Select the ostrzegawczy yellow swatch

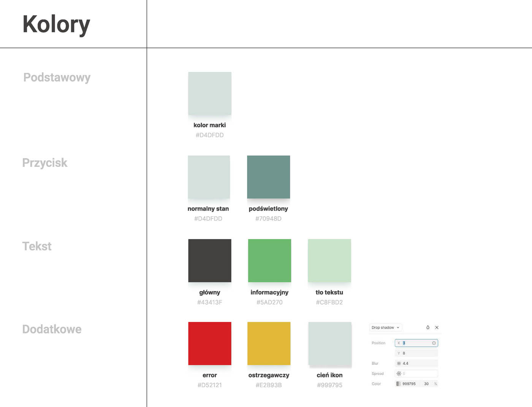269,343
